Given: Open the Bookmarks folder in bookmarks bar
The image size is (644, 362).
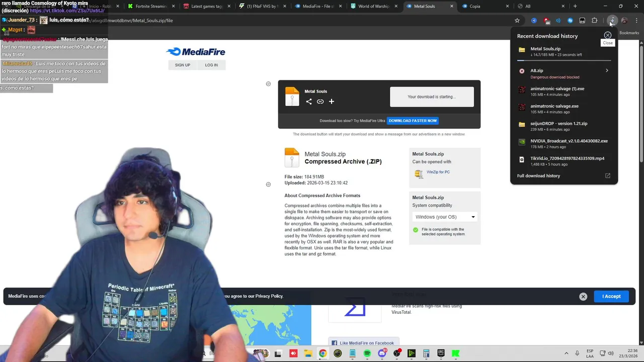Looking at the screenshot, I should click(629, 33).
